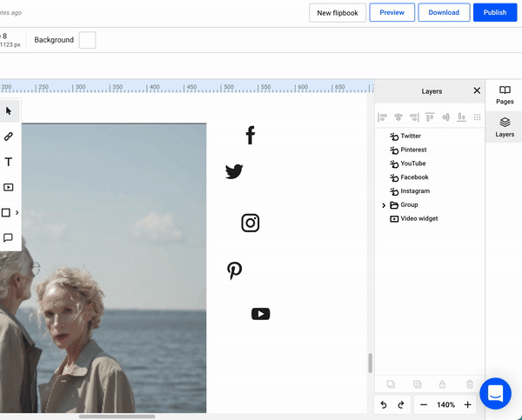The image size is (522, 420).
Task: Expand the shape tool options arrow
Action: coord(17,212)
